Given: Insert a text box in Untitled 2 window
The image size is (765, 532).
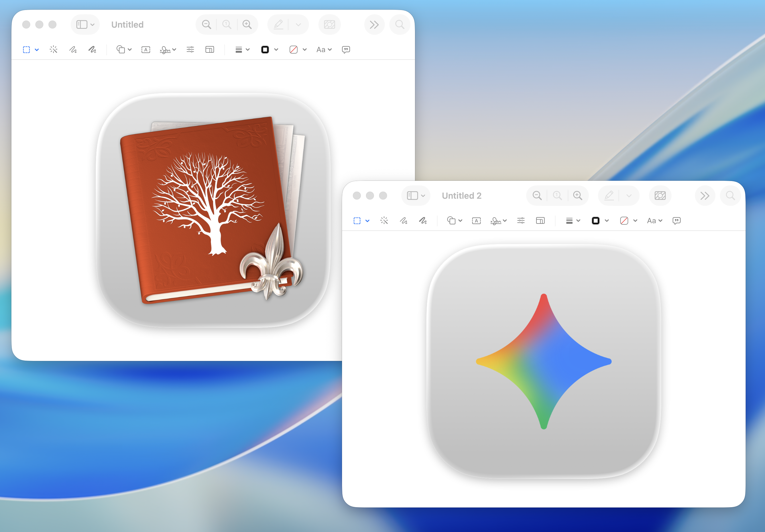Looking at the screenshot, I should [x=476, y=221].
